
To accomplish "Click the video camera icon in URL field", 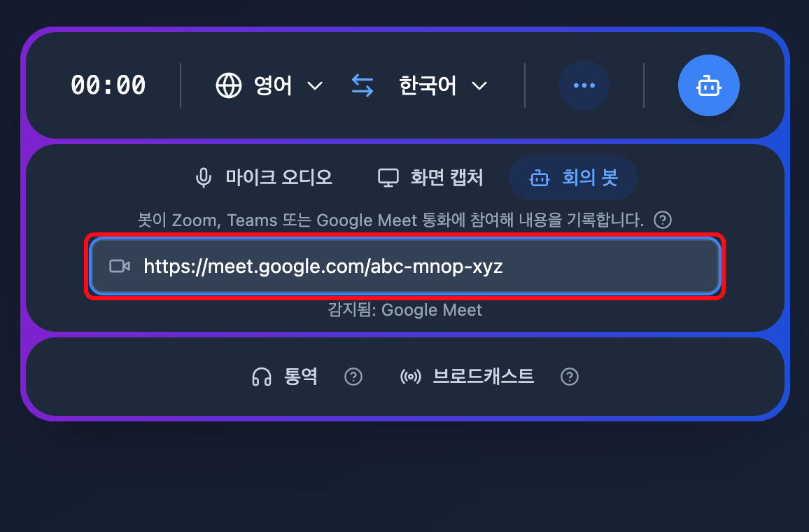I will click(x=120, y=266).
